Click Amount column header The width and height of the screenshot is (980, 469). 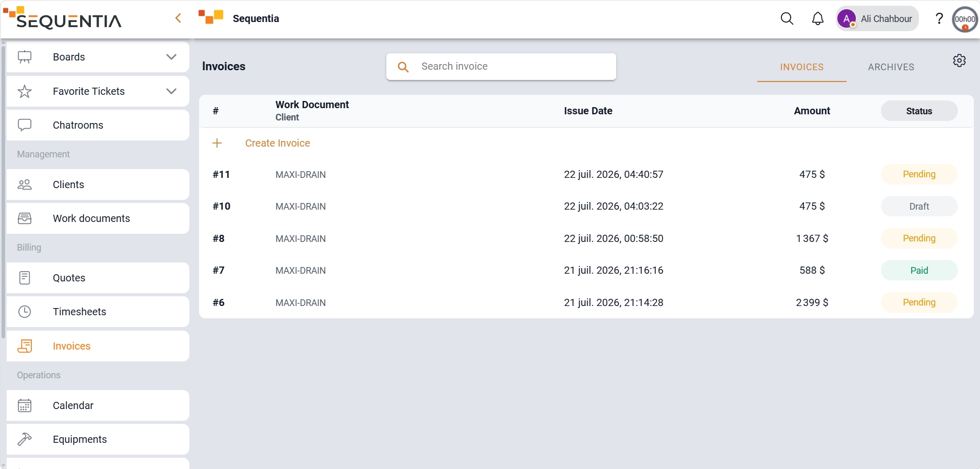coord(812,111)
